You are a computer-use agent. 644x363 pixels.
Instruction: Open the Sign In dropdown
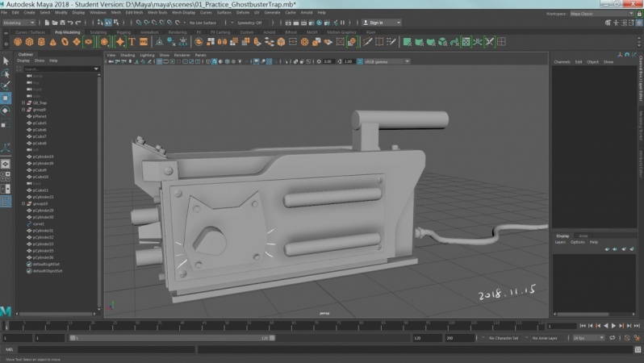(x=381, y=23)
